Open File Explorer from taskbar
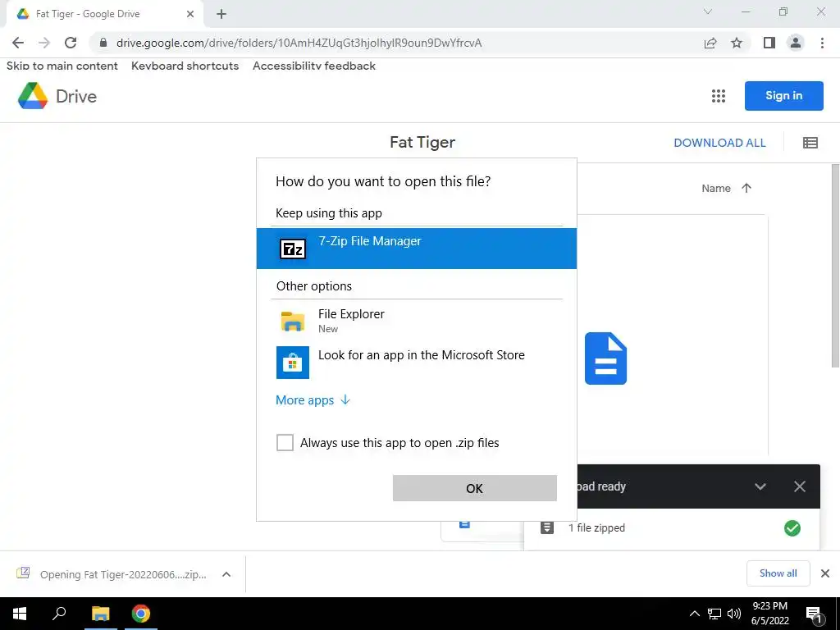Viewport: 840px width, 630px height. (100, 614)
